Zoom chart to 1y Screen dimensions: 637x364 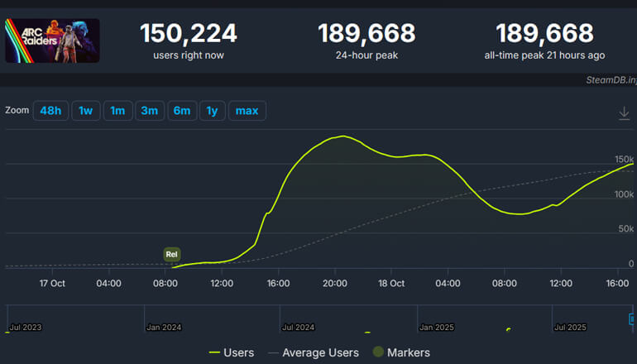click(x=212, y=111)
